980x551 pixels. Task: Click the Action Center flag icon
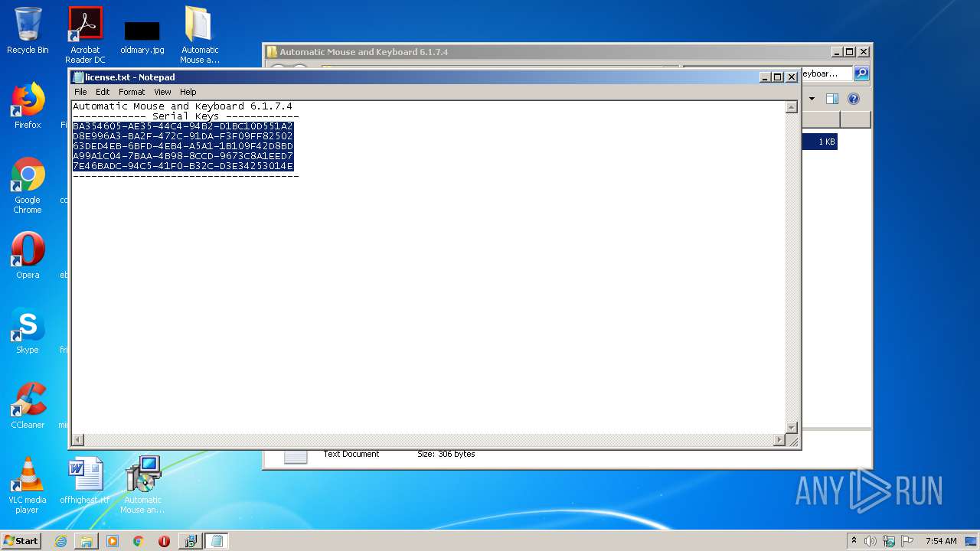[x=908, y=541]
